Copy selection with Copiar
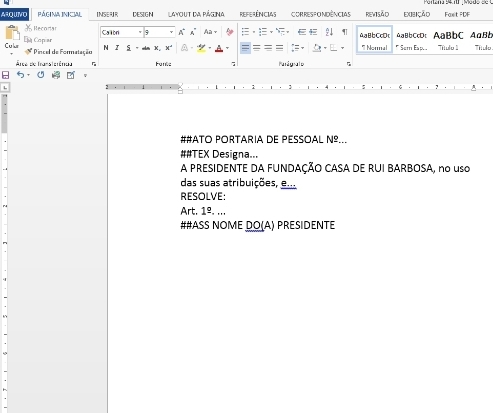The image size is (493, 413). click(x=38, y=40)
